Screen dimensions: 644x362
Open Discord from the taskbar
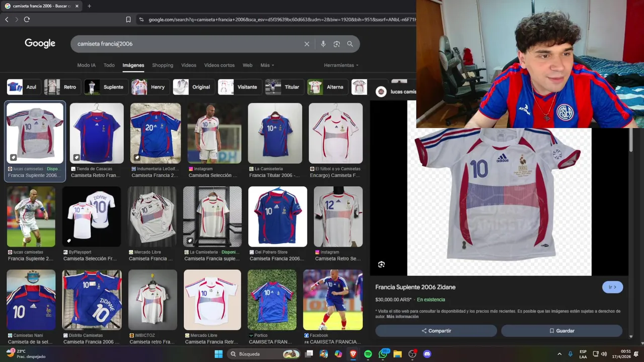427,354
